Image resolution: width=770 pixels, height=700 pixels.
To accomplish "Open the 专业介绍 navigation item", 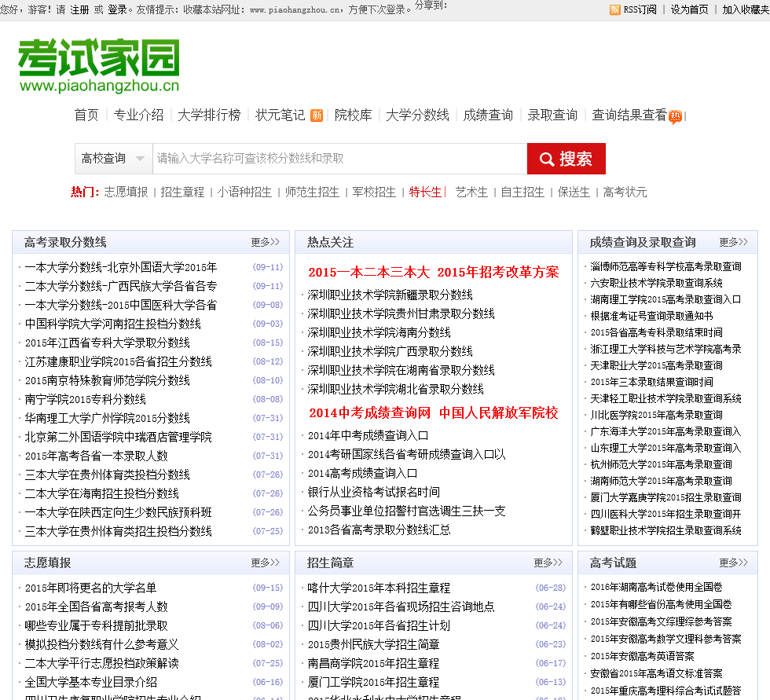I will (138, 115).
